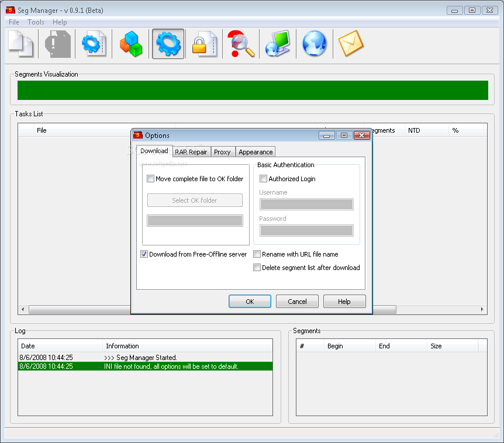
Task: Click the Tasks List right scroll arrow
Action: click(x=482, y=309)
